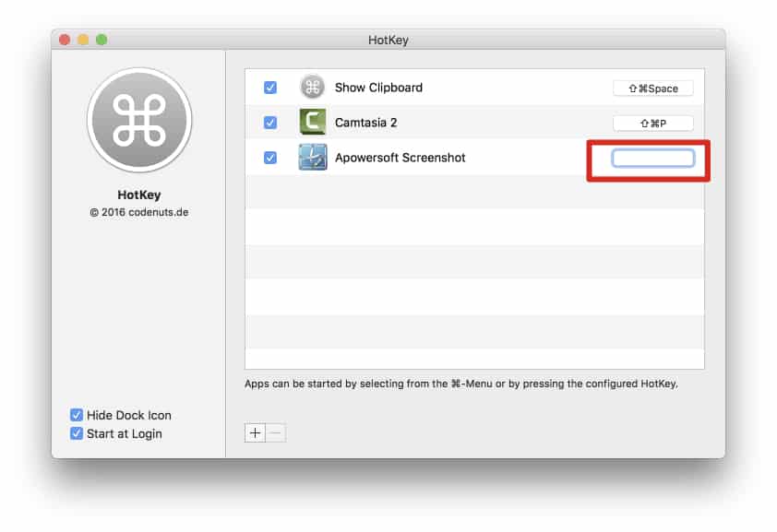Click the Show Clipboard hotkey field ⇧⌘Space
This screenshot has width=777, height=532.
click(x=653, y=89)
